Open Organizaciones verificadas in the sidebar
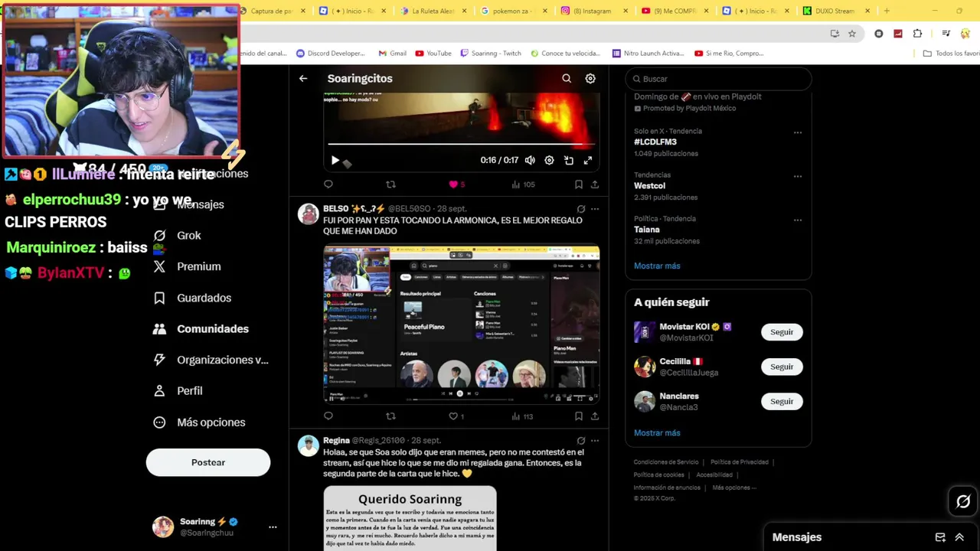 [x=211, y=360]
